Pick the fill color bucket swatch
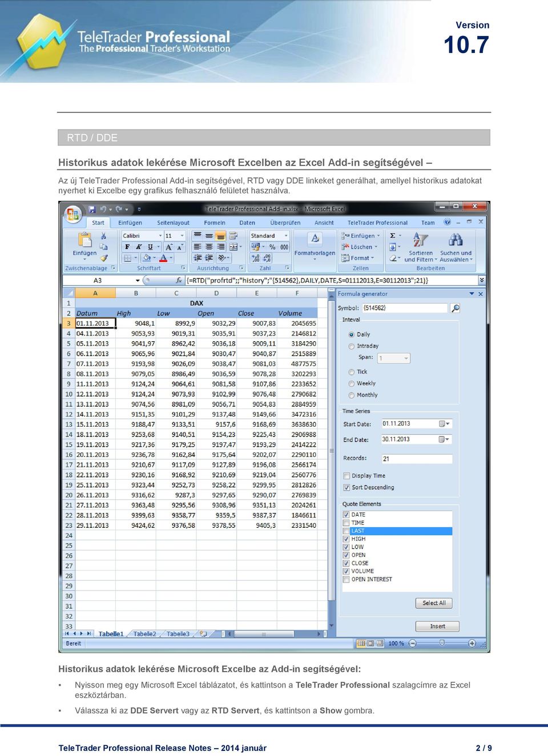The height and width of the screenshot is (756, 548). (146, 258)
